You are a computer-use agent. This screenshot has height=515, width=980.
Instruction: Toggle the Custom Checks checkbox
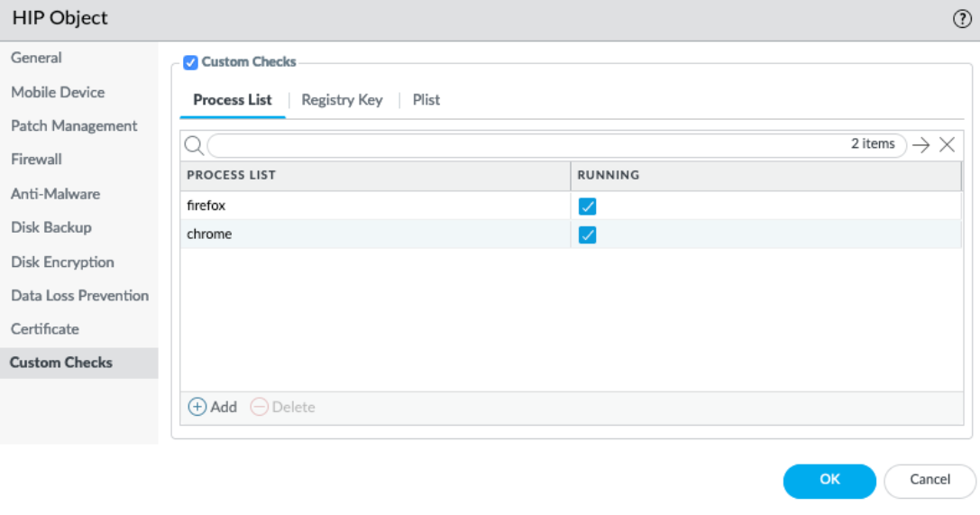[190, 62]
